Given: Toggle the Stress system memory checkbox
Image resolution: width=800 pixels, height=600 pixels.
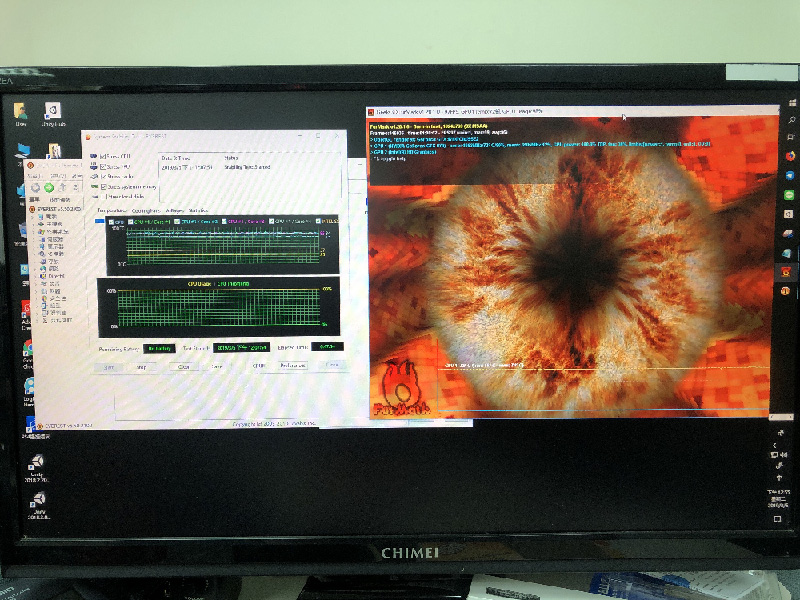Looking at the screenshot, I should (104, 187).
